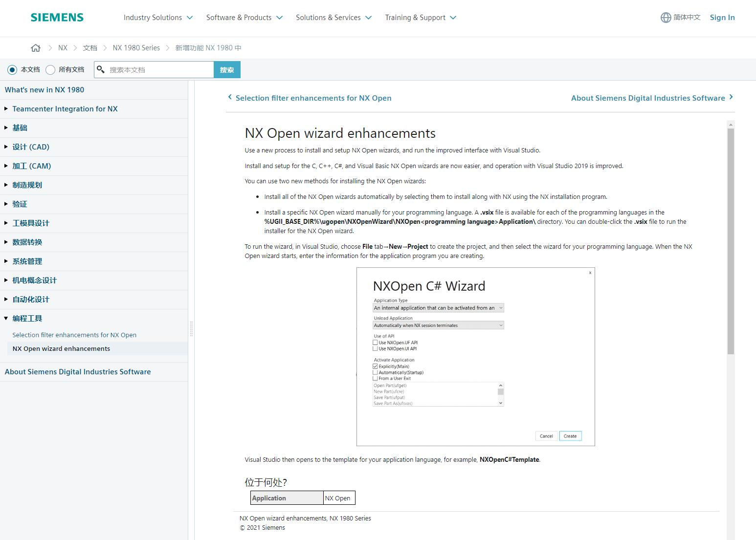Open What's new in NX 1980

[x=44, y=90]
